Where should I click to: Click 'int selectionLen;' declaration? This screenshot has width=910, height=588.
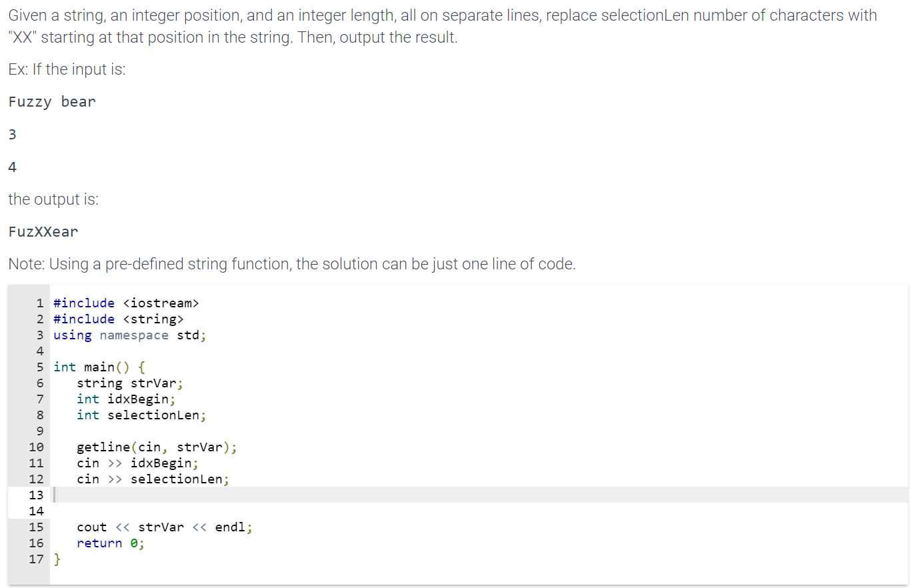point(141,415)
